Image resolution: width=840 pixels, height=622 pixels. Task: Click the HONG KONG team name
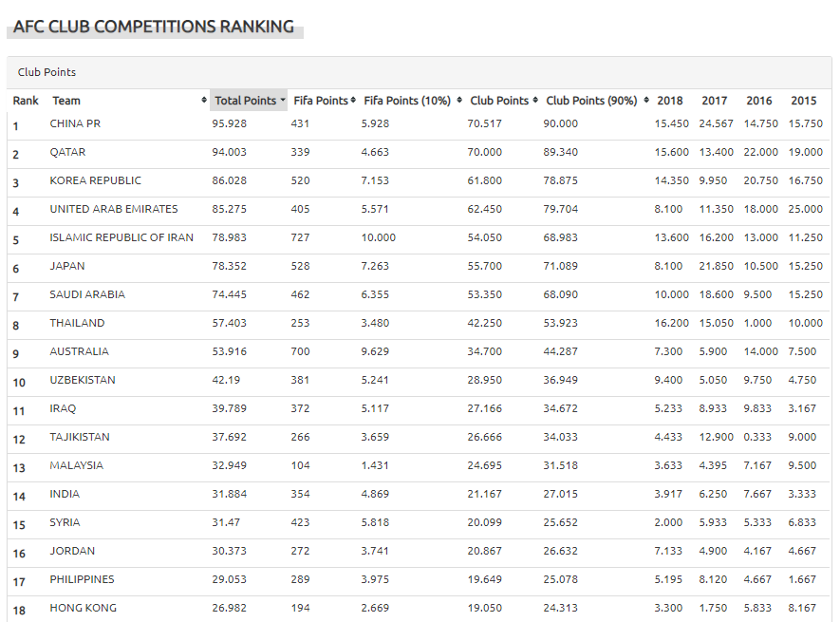83,608
